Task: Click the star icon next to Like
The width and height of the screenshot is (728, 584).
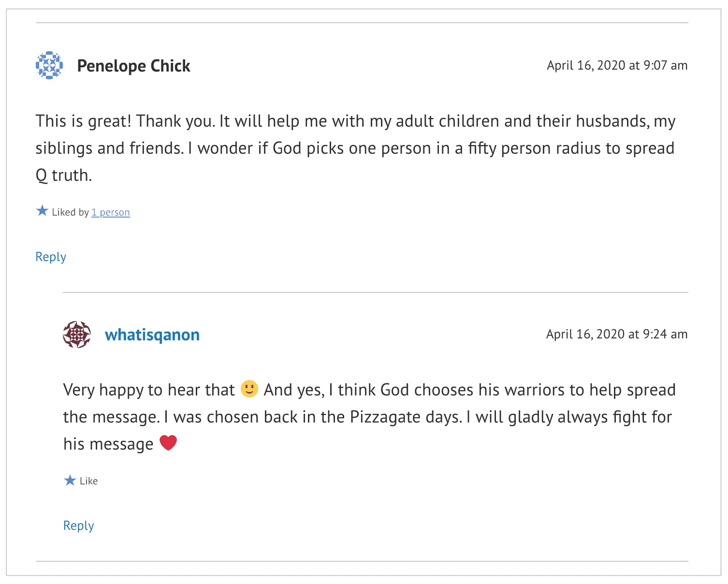Action: click(70, 480)
